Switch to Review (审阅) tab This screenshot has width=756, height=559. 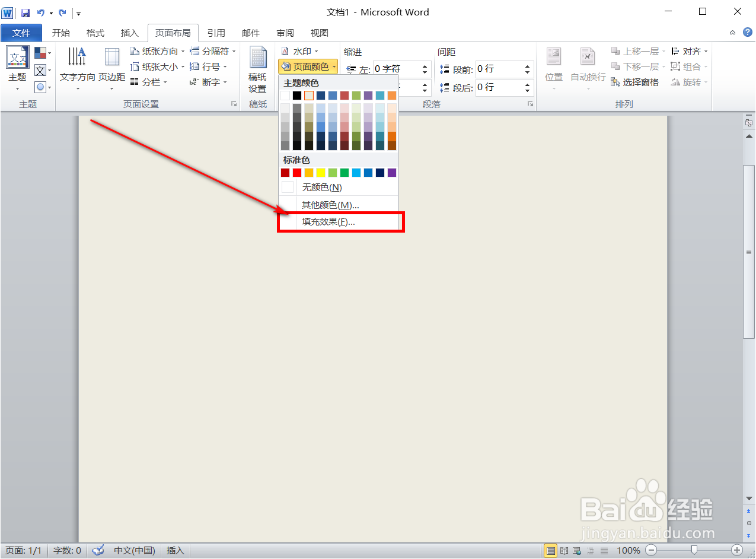(285, 33)
